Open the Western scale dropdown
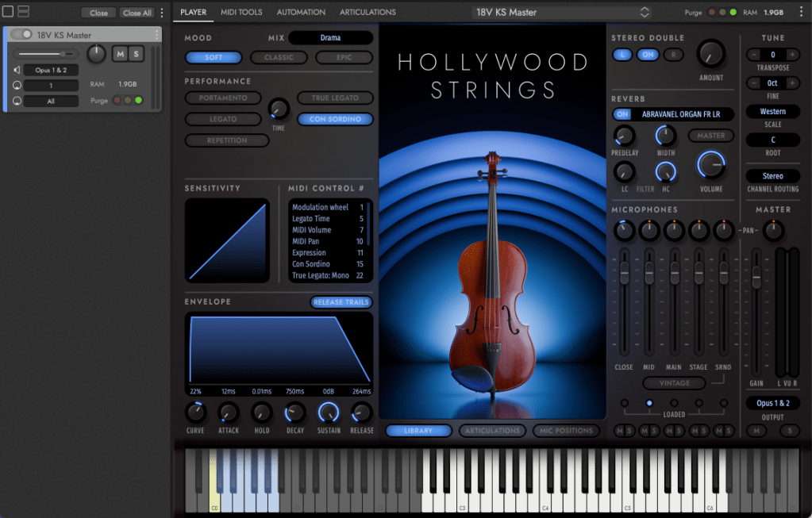 772,112
